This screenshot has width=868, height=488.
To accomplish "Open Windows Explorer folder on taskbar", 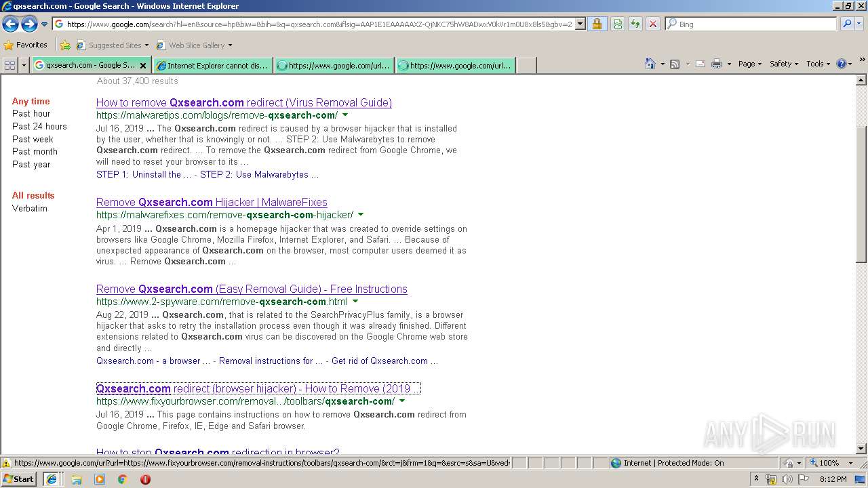I will tap(77, 479).
